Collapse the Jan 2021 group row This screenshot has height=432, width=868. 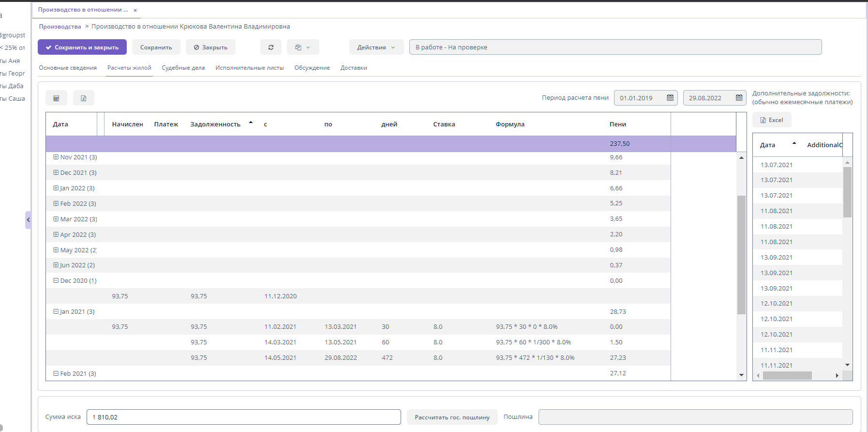click(56, 311)
